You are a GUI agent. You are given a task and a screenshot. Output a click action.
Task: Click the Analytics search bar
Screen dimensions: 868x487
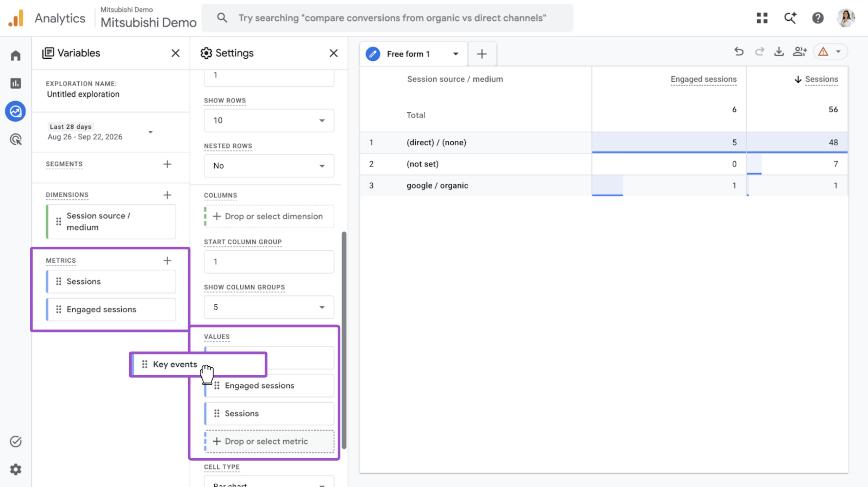pyautogui.click(x=387, y=18)
